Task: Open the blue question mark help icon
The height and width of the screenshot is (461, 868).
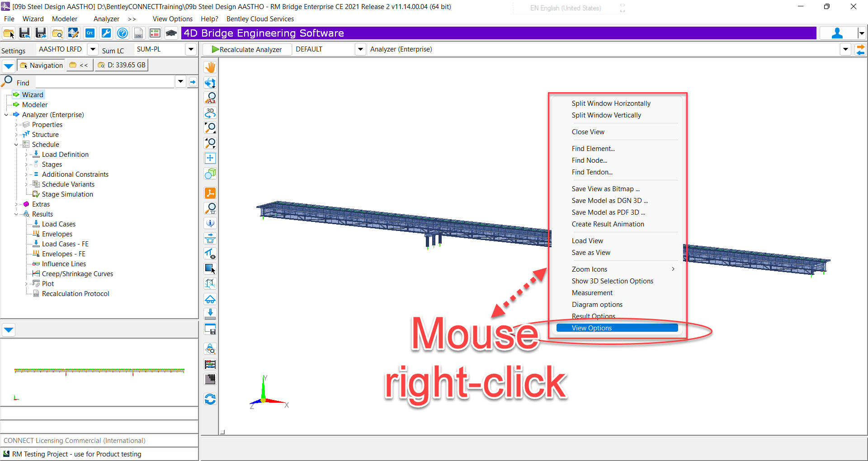Action: (123, 33)
